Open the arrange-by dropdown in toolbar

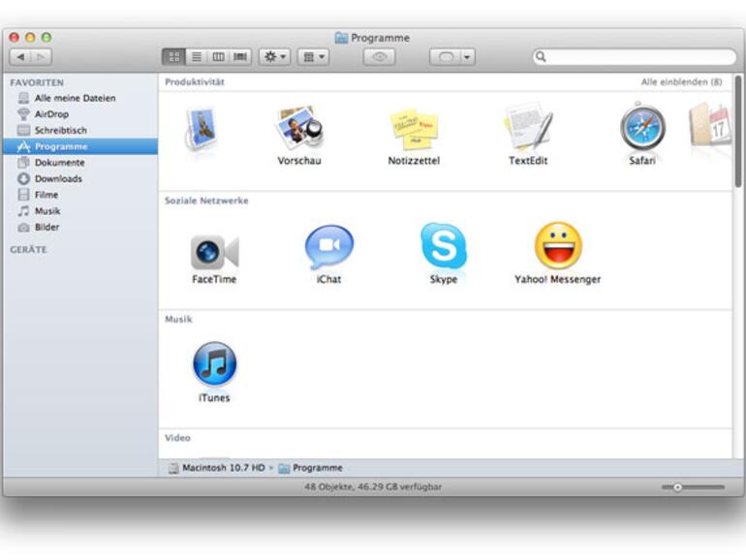312,57
